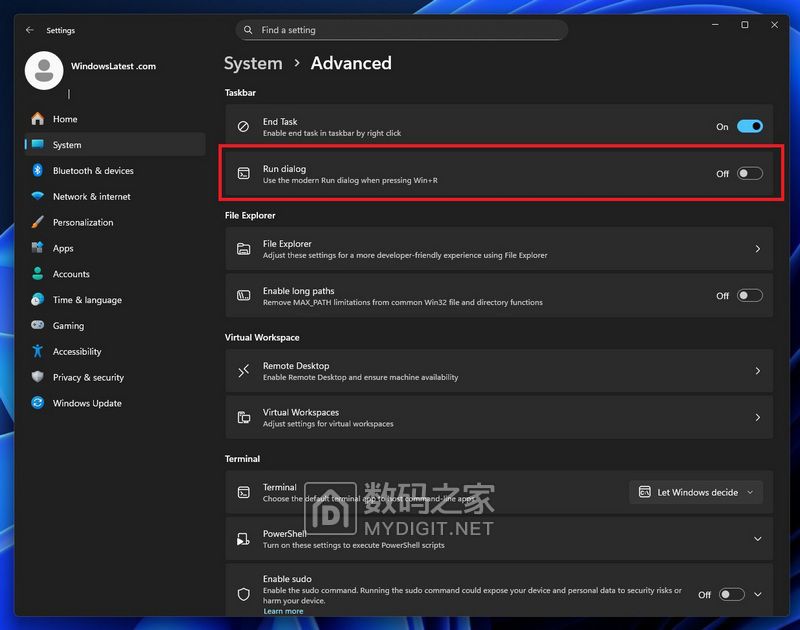Image resolution: width=800 pixels, height=630 pixels.
Task: Turn off the End Task toggle
Action: (x=750, y=127)
